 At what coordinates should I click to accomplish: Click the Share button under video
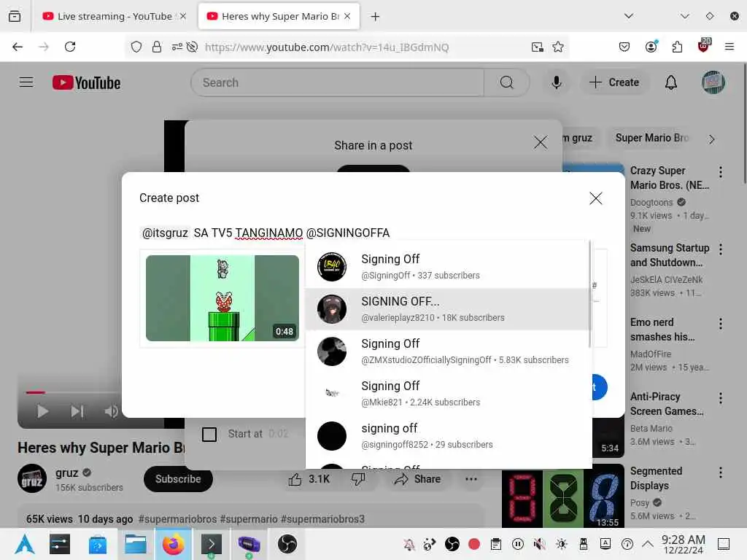[x=417, y=479]
